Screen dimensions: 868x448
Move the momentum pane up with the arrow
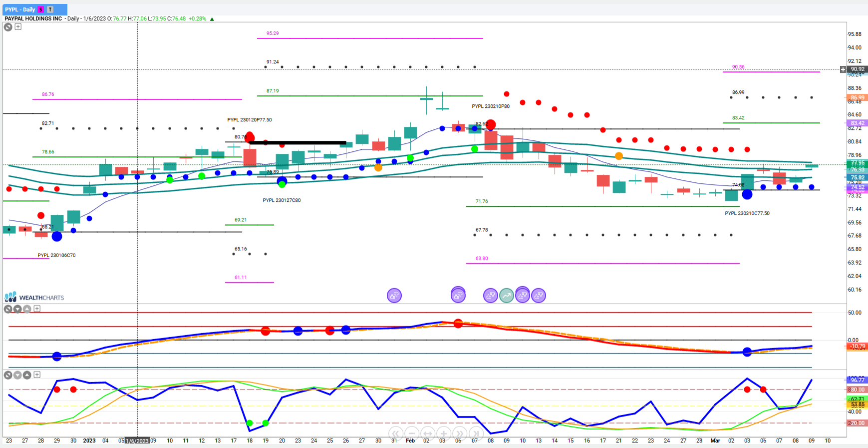click(x=27, y=309)
